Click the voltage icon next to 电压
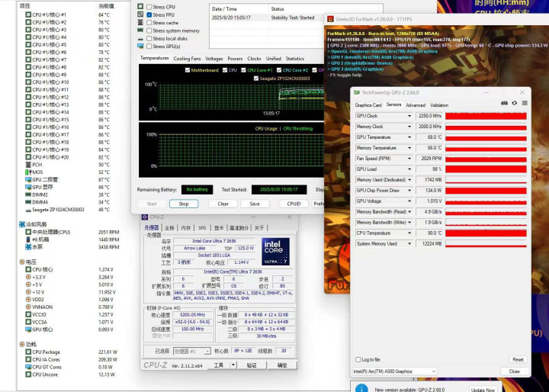The height and width of the screenshot is (392, 549). pos(22,262)
